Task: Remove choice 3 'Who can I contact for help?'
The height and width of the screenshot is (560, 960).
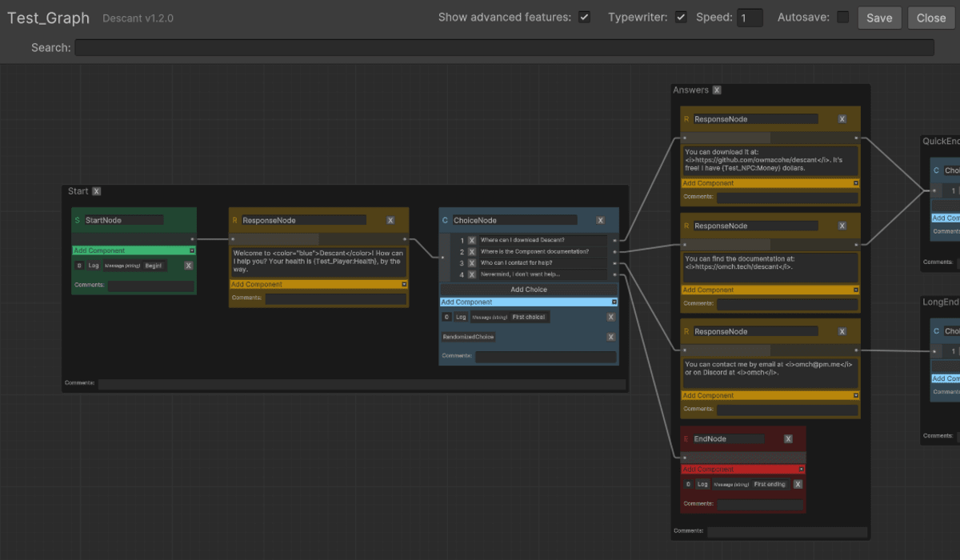Action: (x=472, y=262)
